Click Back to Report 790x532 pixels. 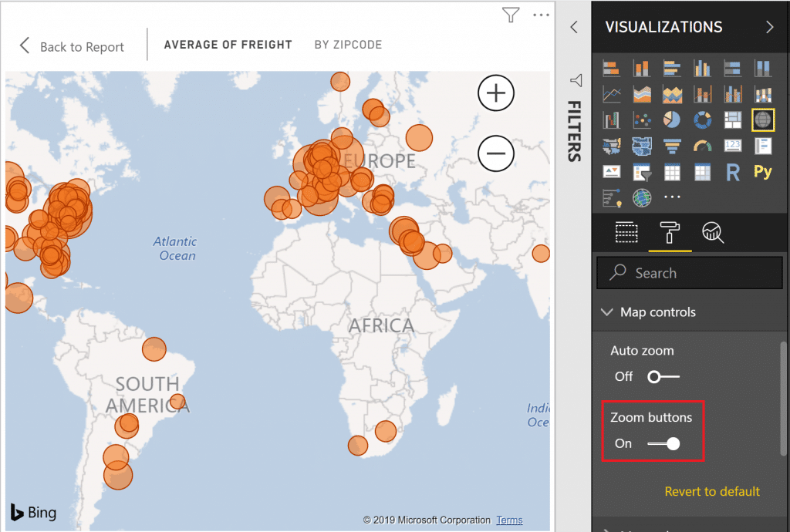(73, 46)
